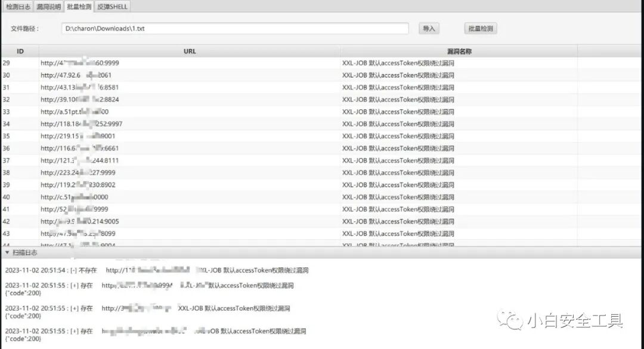Viewport: 644px width, 349px height.
Task: Click URL ending 230:8902 in row 39
Action: click(x=78, y=185)
